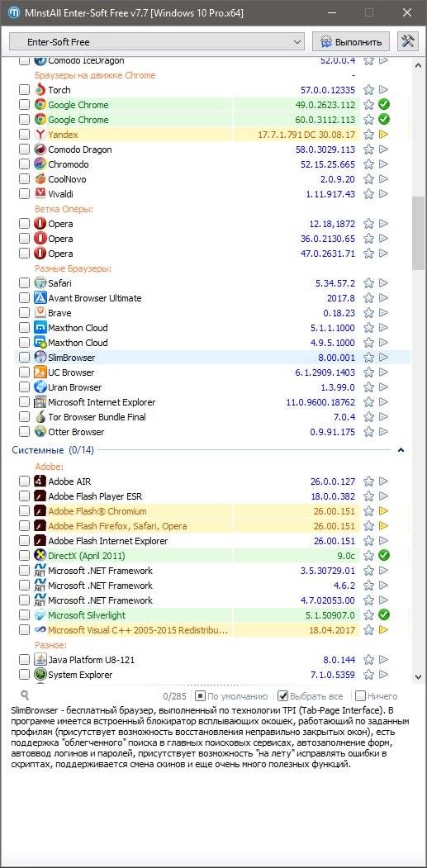Toggle the Выбрать все option
Viewport: 427px width, 868px height.
311,696
